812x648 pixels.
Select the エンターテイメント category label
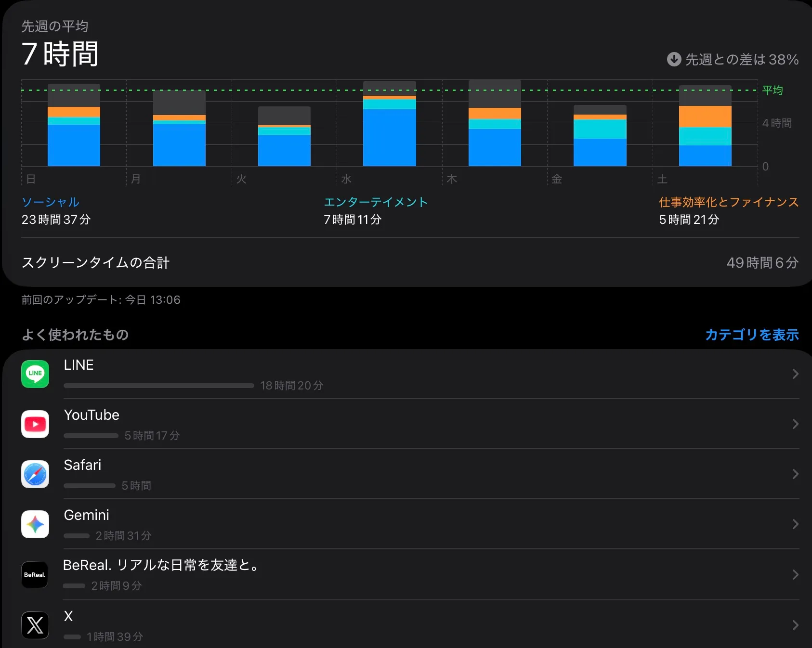376,202
